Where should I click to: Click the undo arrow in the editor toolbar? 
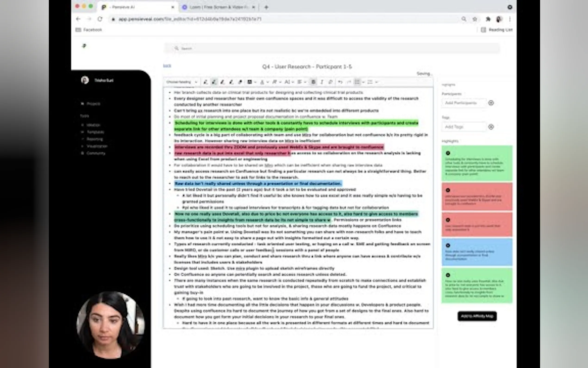click(340, 82)
